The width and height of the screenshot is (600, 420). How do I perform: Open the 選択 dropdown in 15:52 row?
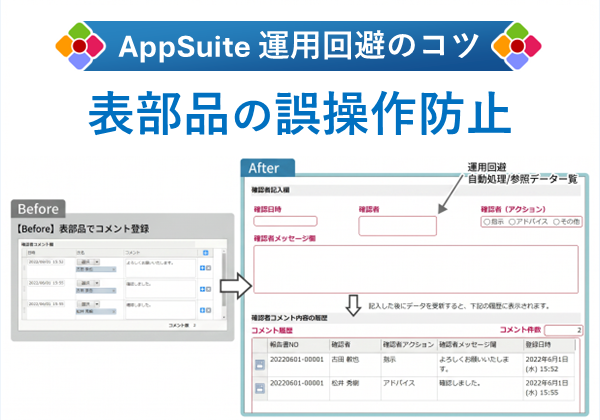[x=88, y=262]
